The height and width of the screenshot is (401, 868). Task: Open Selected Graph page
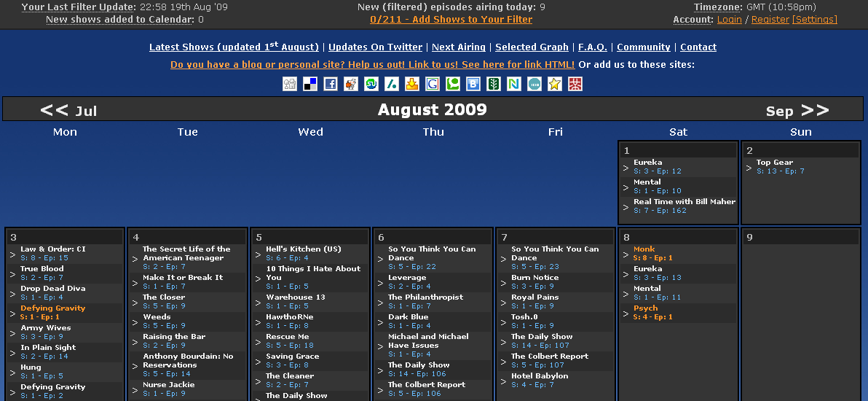point(532,47)
